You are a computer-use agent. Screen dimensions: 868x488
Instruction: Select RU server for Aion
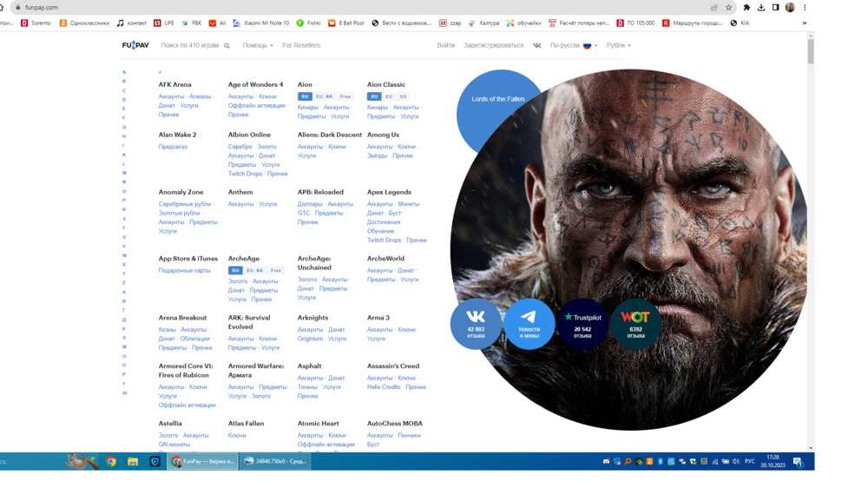(305, 96)
